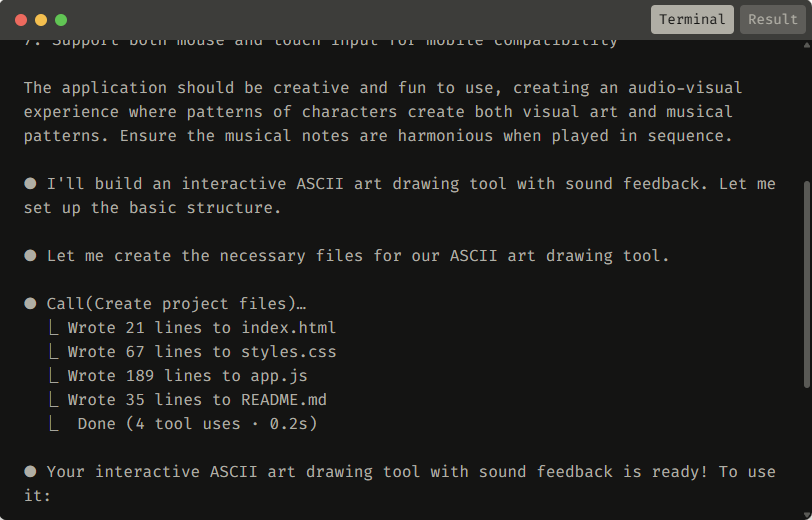Click the scroll down arrow
The image size is (812, 520).
tap(806, 515)
